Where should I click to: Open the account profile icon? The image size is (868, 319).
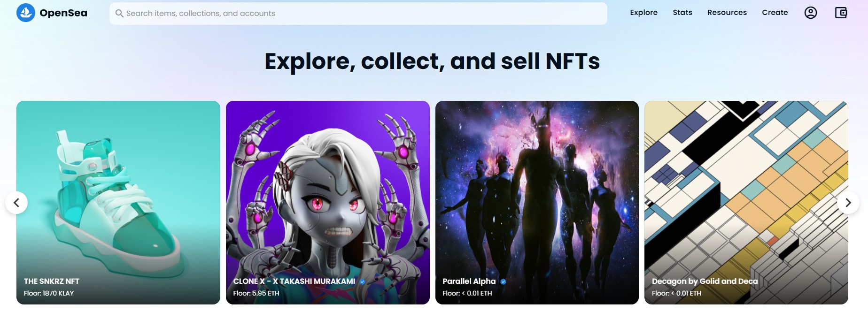tap(811, 13)
